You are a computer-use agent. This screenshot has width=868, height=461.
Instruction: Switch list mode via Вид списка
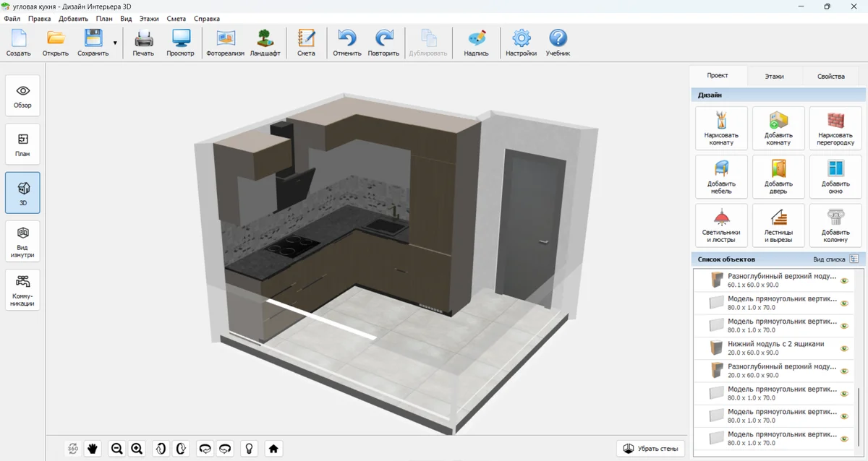point(854,259)
